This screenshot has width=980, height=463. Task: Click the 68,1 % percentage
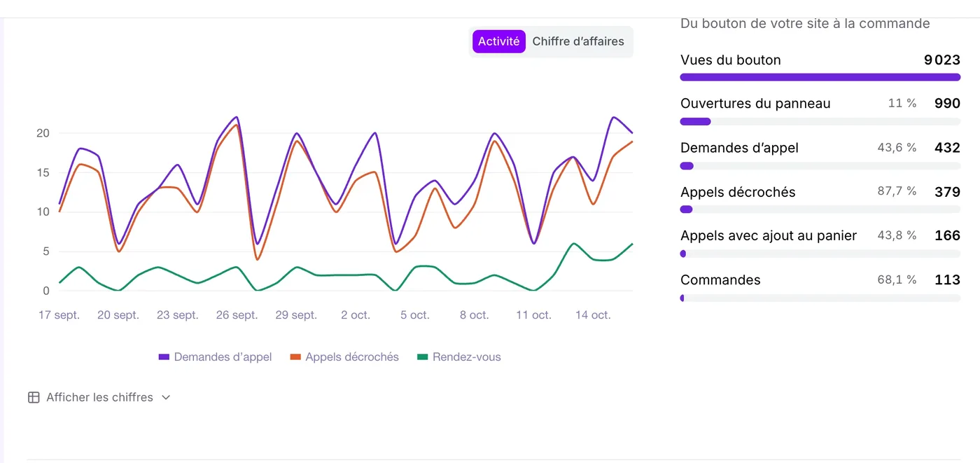pyautogui.click(x=897, y=279)
